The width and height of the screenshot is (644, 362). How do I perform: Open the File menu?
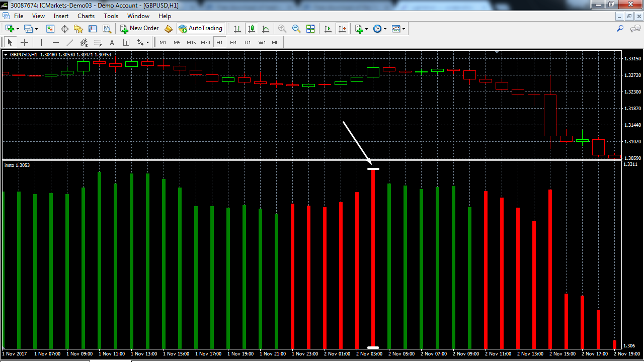19,16
